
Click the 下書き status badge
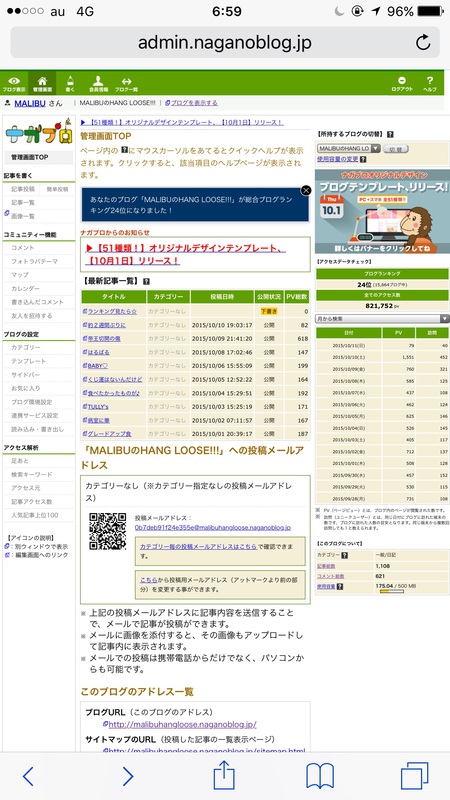click(x=269, y=311)
